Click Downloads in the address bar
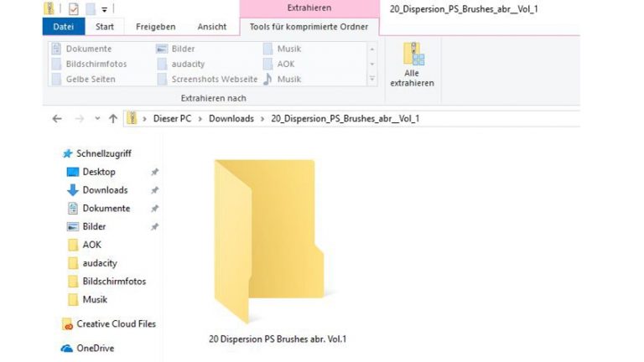The image size is (644, 362). coord(231,119)
